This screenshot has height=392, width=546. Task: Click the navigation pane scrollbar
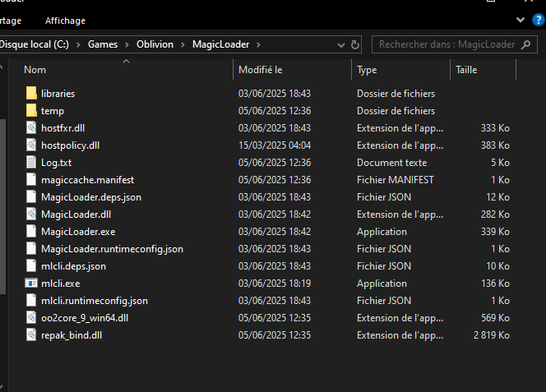[x=2, y=206]
